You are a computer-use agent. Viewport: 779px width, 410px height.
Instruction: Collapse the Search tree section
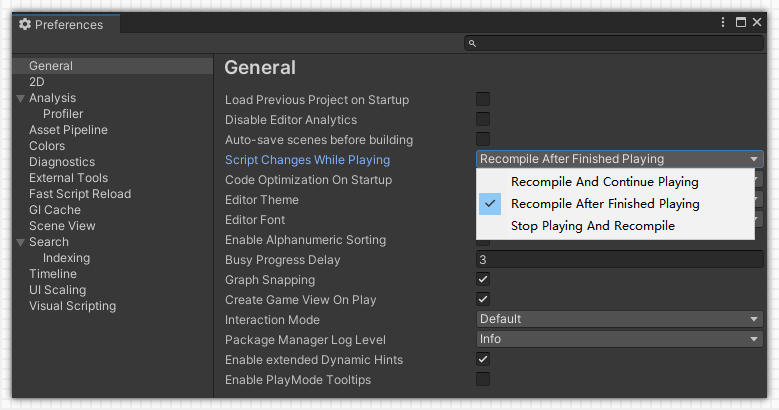point(20,242)
